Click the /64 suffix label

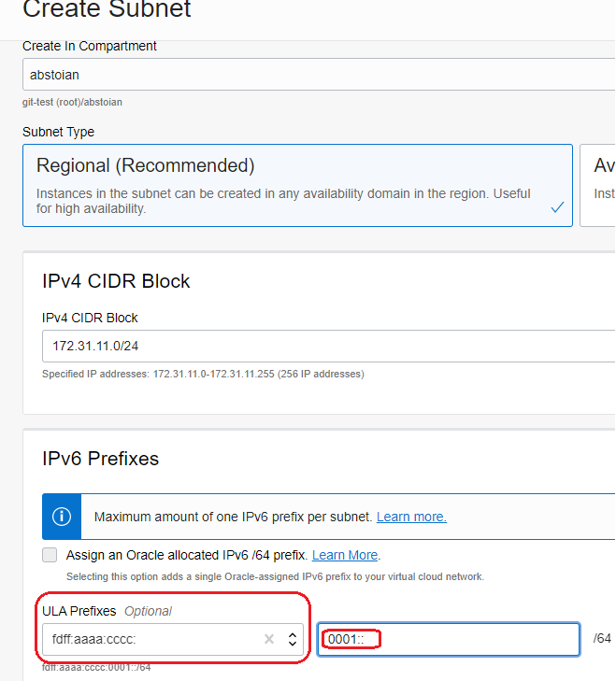coord(602,639)
